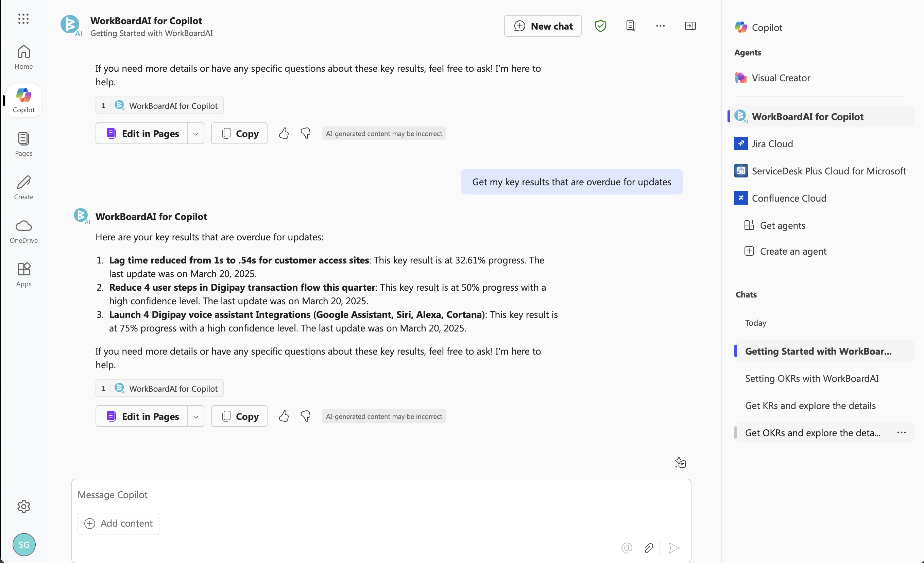The width and height of the screenshot is (924, 563).
Task: Give thumbs down on the overdue results reply
Action: tap(306, 416)
